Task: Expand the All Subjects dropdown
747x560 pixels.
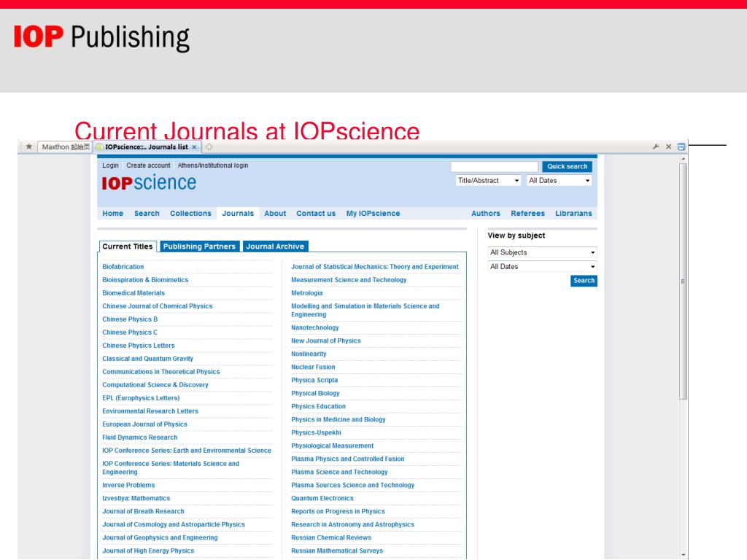Action: (542, 252)
